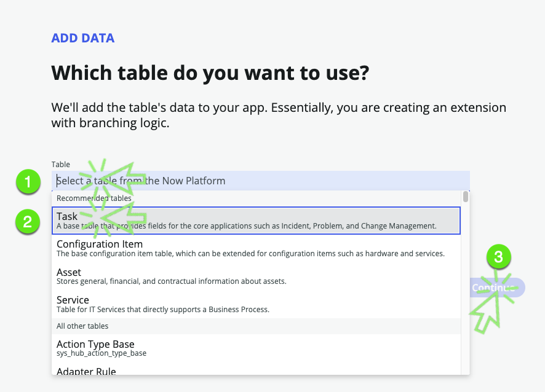Click the 'Which table do you want to use?' title
This screenshot has height=392, width=545.
pos(210,74)
